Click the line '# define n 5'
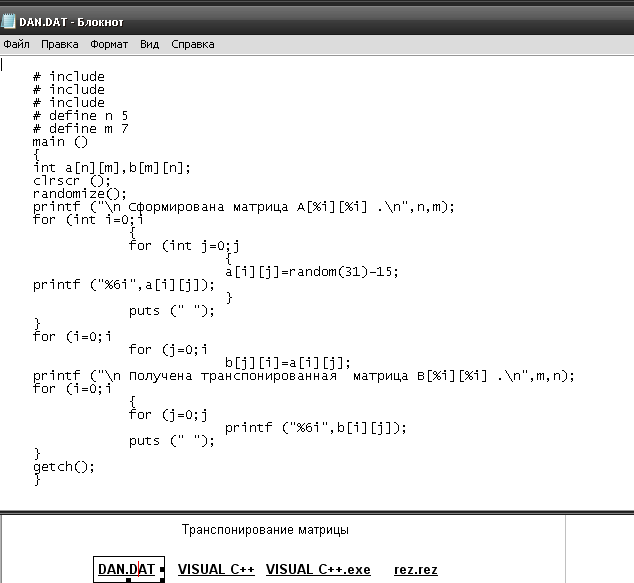 pyautogui.click(x=80, y=116)
